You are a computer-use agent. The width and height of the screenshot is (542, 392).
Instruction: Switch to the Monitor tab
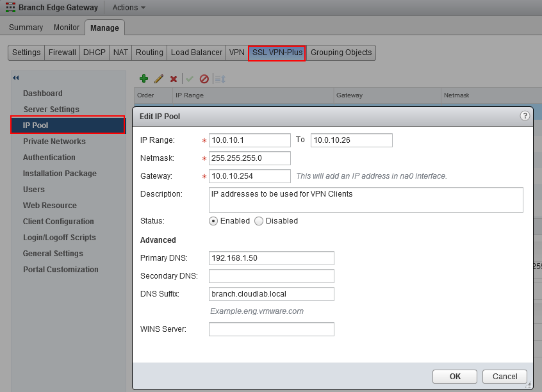67,28
